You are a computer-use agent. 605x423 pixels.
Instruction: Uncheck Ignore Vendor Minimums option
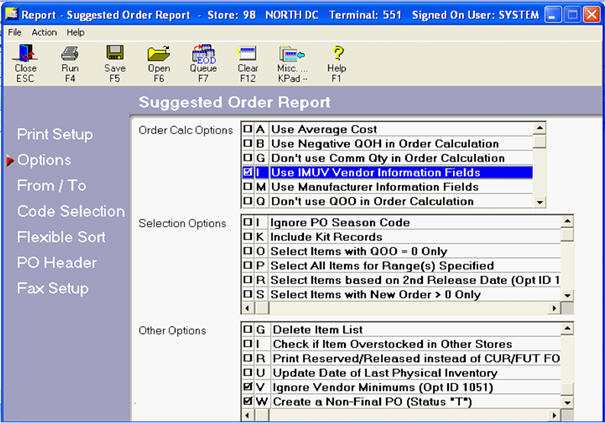pyautogui.click(x=247, y=387)
